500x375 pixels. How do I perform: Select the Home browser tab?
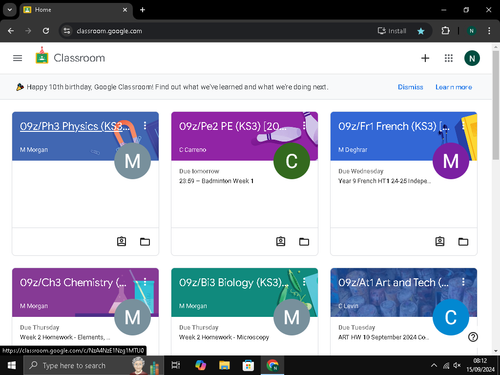75,10
